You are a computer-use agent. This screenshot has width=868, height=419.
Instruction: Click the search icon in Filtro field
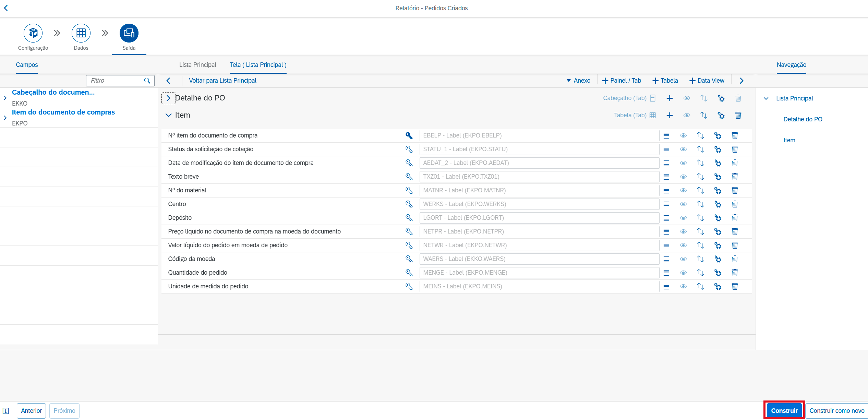point(147,81)
